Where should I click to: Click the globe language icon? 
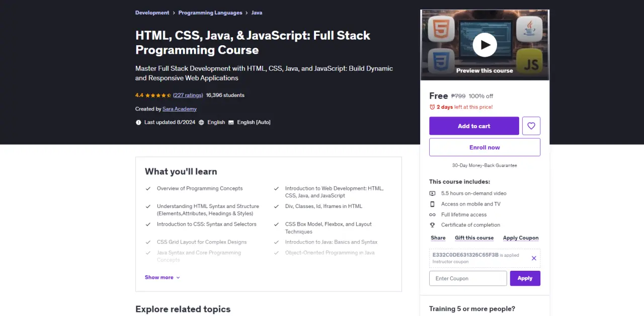(x=201, y=122)
